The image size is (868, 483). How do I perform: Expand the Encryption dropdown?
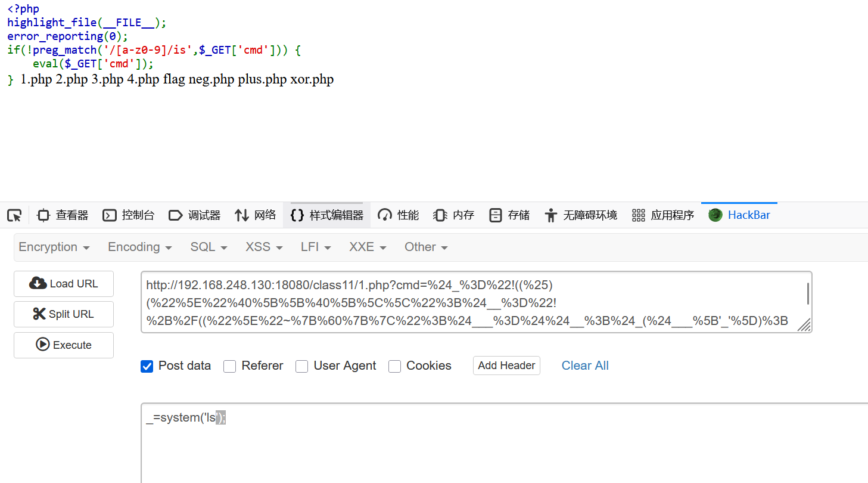point(54,247)
